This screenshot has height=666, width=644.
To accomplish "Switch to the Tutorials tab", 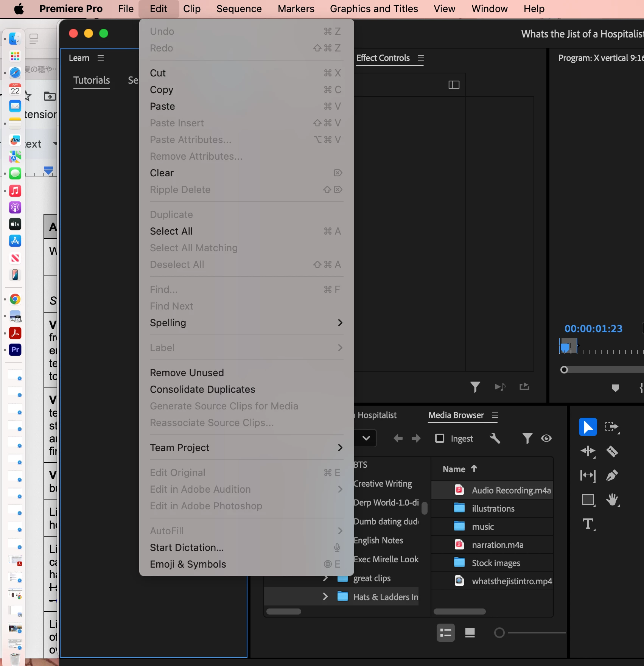I will [x=92, y=80].
